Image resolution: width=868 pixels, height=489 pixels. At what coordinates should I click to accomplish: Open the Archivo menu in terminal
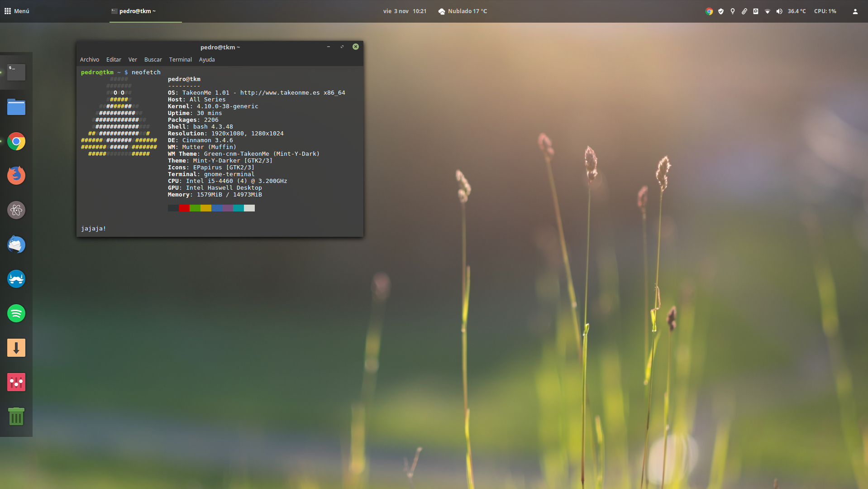[90, 60]
